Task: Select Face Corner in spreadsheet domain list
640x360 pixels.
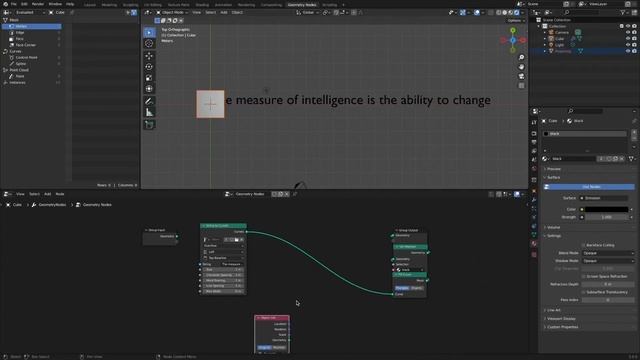Action: (x=26, y=45)
